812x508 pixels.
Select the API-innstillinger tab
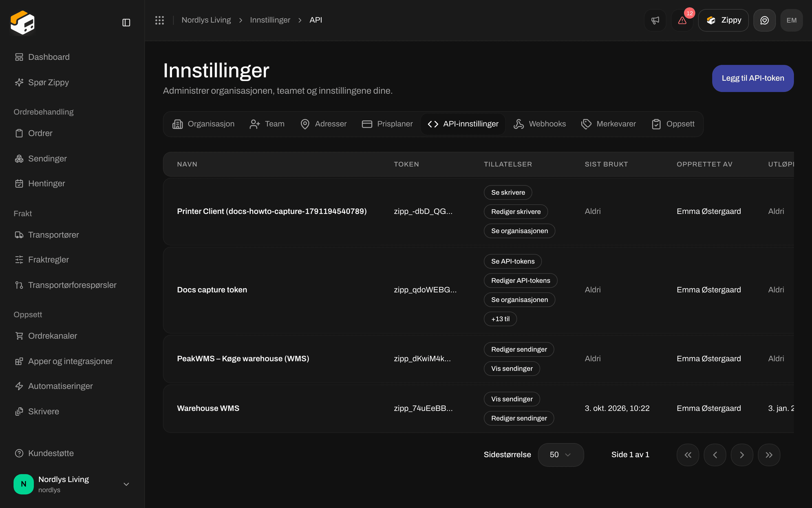click(463, 124)
